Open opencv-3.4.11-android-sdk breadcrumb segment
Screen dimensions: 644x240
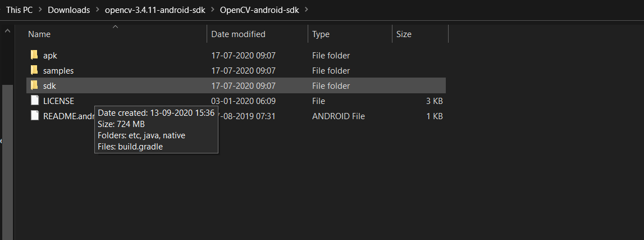tap(154, 10)
